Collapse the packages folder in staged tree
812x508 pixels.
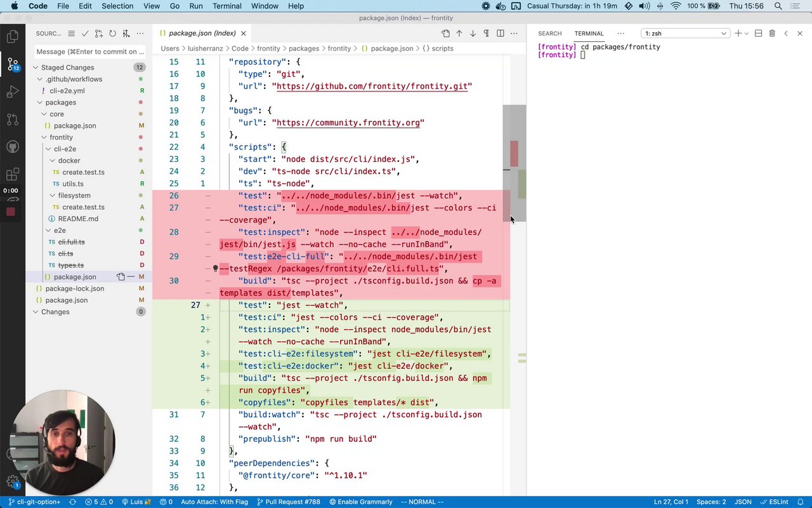coord(60,102)
